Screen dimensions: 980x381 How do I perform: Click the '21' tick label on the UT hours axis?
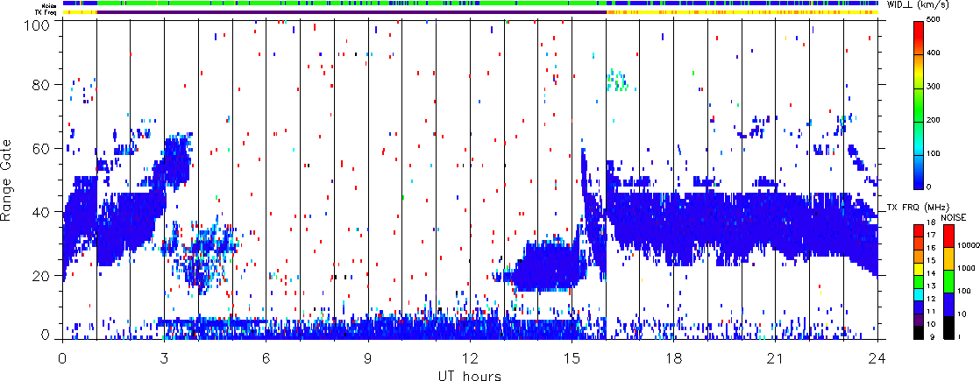pyautogui.click(x=776, y=356)
